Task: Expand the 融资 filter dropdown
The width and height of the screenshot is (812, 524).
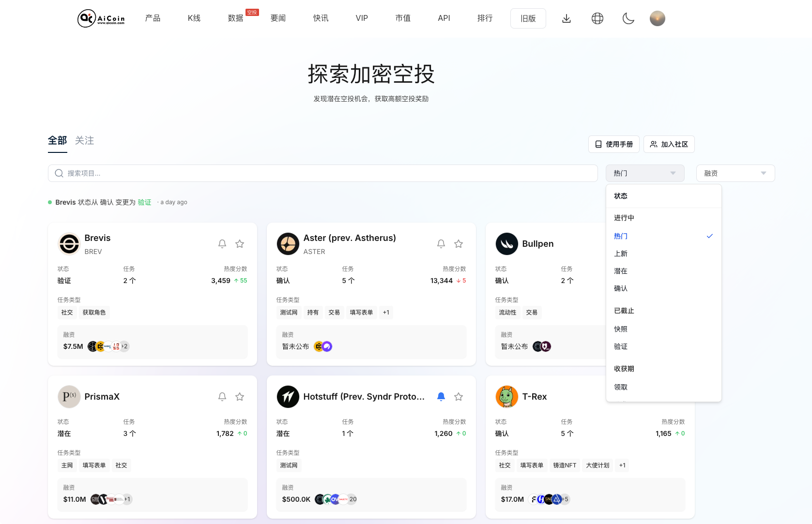Action: click(x=735, y=173)
